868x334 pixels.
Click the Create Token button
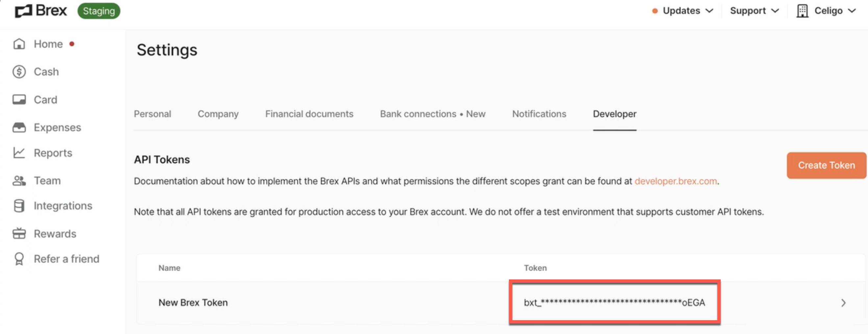tap(826, 165)
